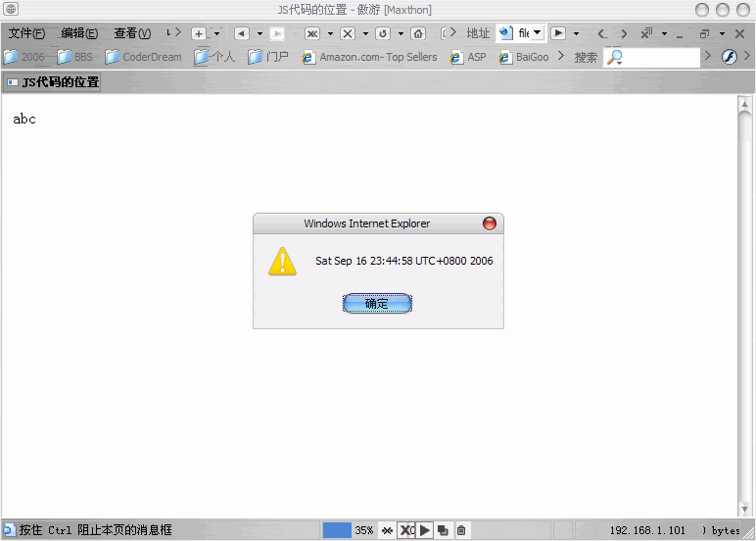Open the new tab dropdown arrow
The width and height of the screenshot is (756, 541).
[216, 33]
